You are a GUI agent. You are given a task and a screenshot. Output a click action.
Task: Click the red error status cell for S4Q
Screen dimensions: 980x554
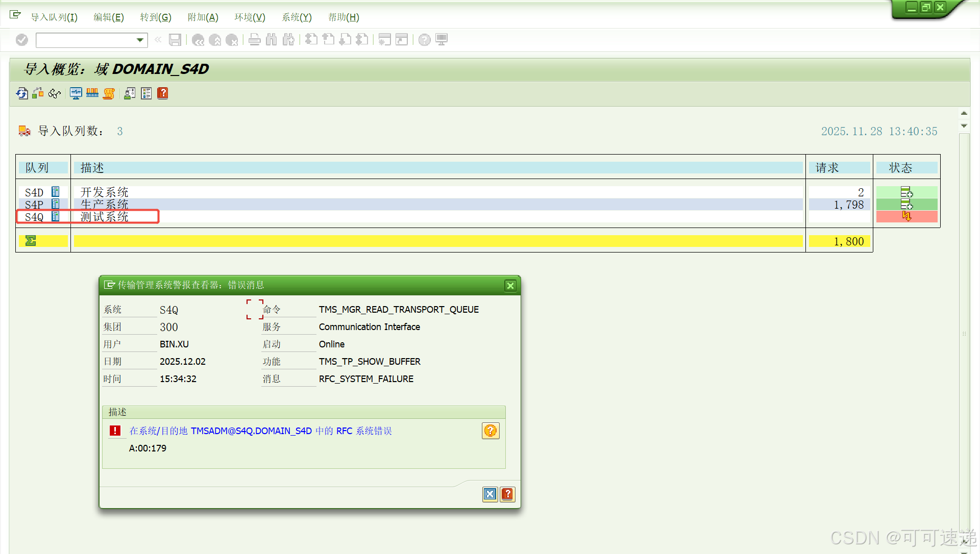(906, 217)
